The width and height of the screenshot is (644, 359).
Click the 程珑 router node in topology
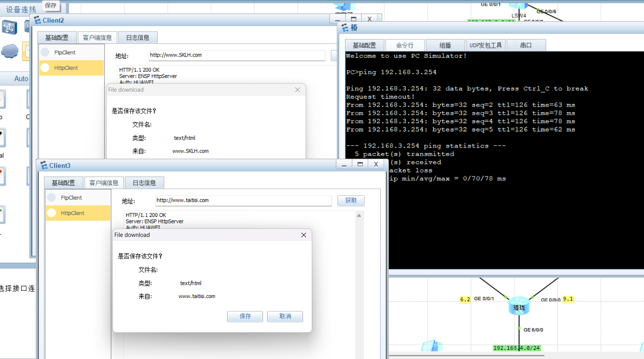click(x=519, y=306)
